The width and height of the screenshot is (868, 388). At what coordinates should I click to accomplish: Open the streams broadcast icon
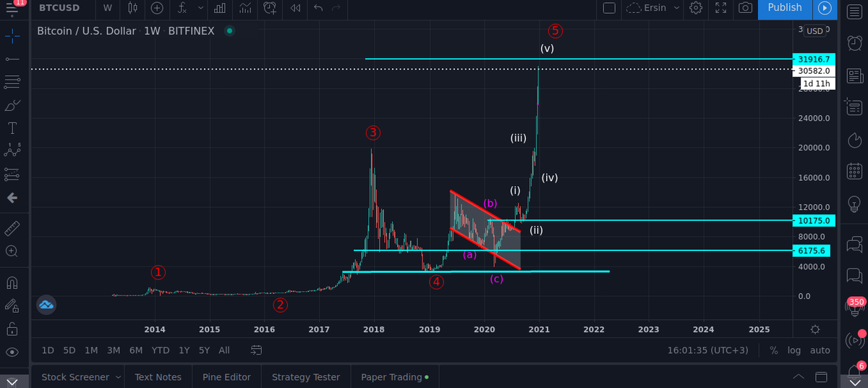point(854,339)
